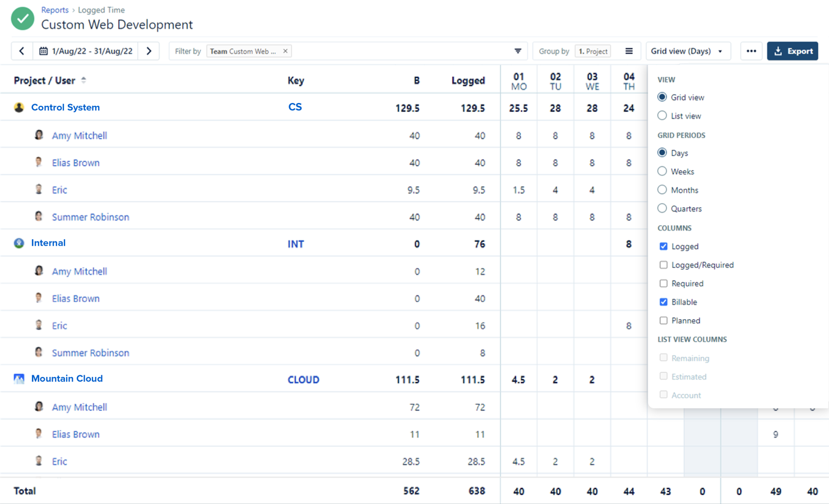829x504 pixels.
Task: Open the Mountain Cloud project link
Action: click(67, 379)
